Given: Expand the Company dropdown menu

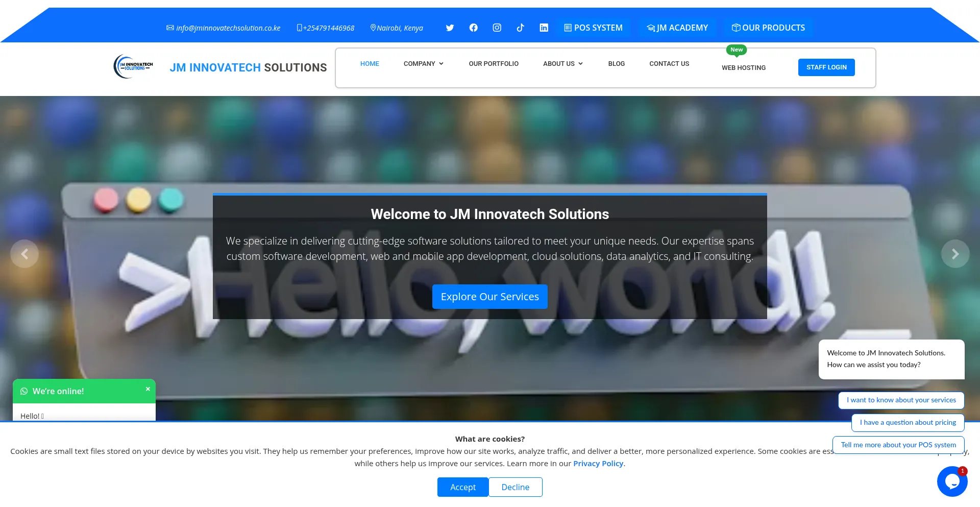Looking at the screenshot, I should coord(423,64).
